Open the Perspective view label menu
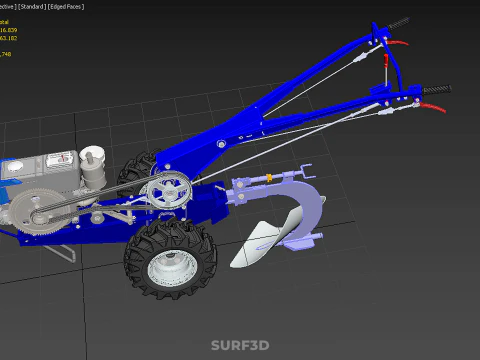This screenshot has height=360, width=480. tap(7, 7)
